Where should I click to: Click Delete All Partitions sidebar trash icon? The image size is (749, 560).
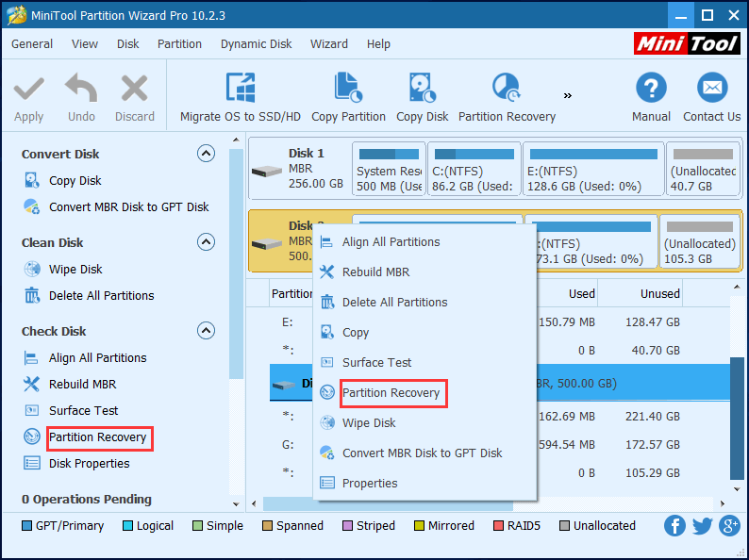coord(32,295)
